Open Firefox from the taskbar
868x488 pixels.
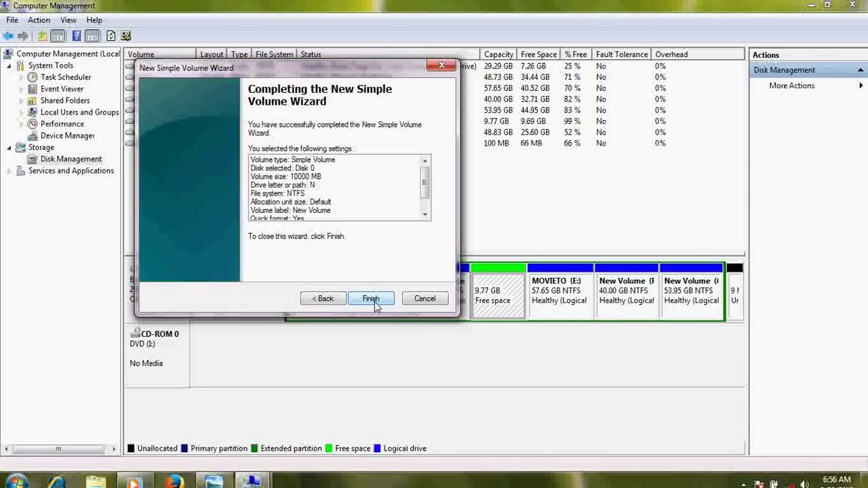(174, 482)
